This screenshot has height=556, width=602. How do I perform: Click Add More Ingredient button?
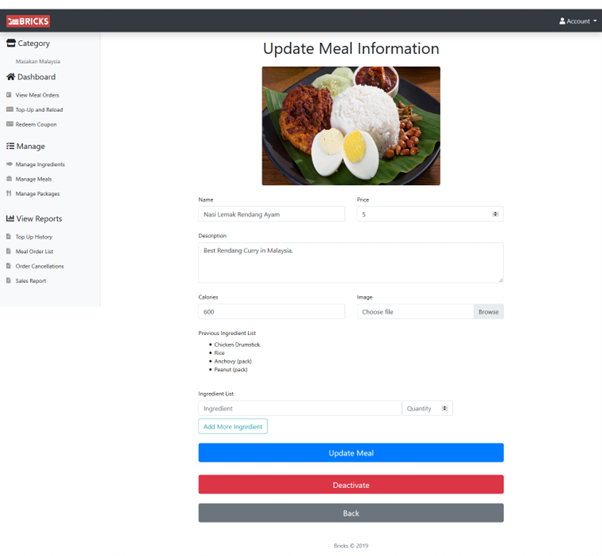click(233, 426)
